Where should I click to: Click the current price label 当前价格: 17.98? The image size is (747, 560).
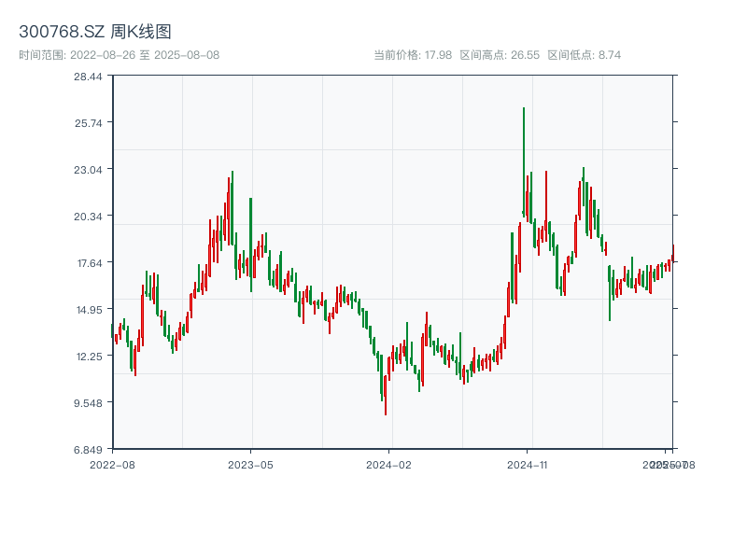click(x=413, y=55)
